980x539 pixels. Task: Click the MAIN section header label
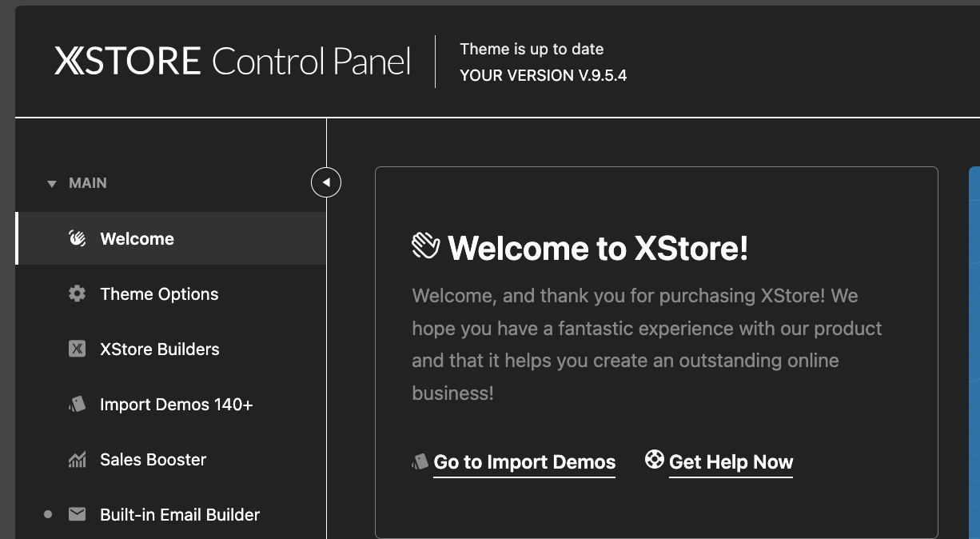point(88,183)
